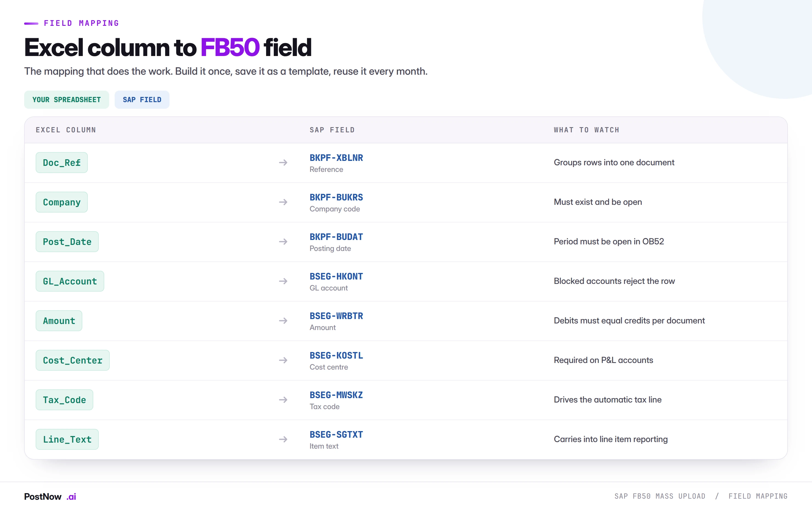812x514 pixels.
Task: Click the 'Item text' field description
Action: 324,446
